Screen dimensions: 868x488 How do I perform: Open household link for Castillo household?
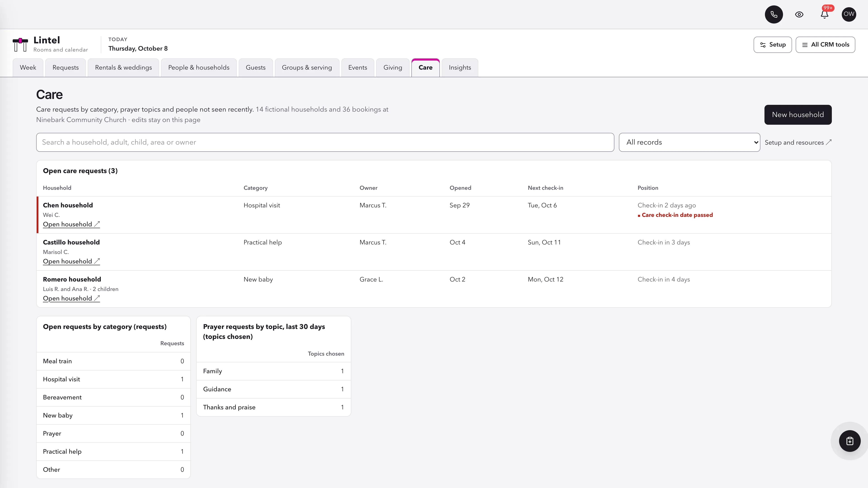click(71, 261)
